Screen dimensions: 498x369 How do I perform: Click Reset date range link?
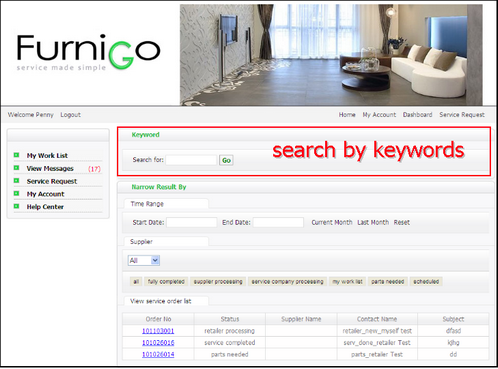click(402, 222)
